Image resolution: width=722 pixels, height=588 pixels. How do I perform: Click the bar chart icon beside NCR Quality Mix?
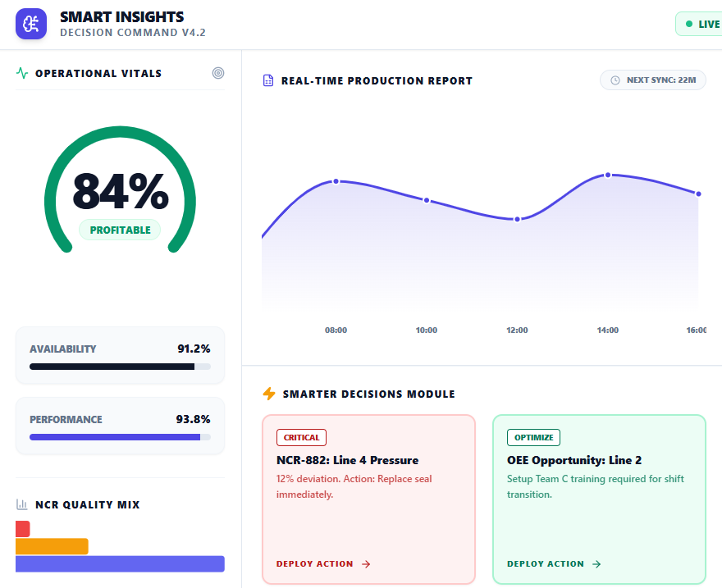[21, 504]
